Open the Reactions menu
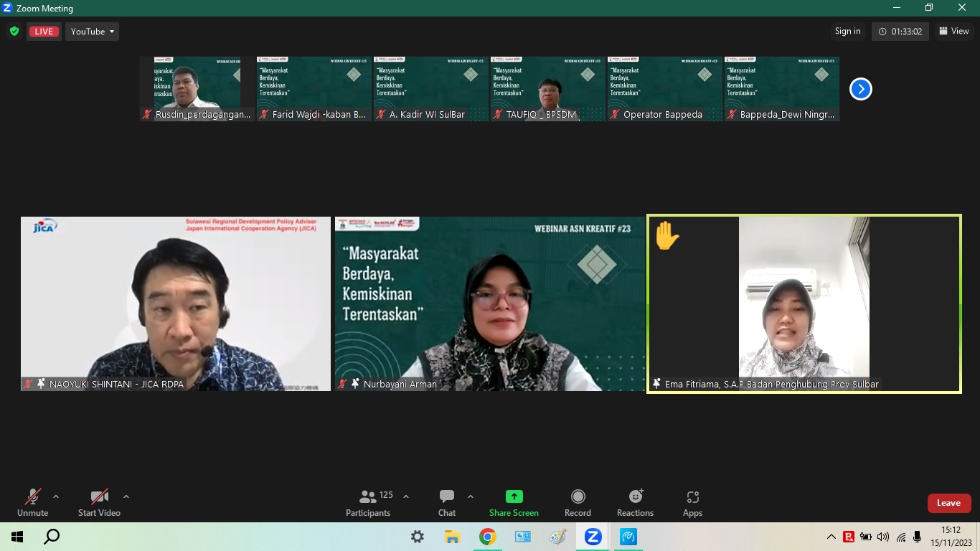 [635, 502]
